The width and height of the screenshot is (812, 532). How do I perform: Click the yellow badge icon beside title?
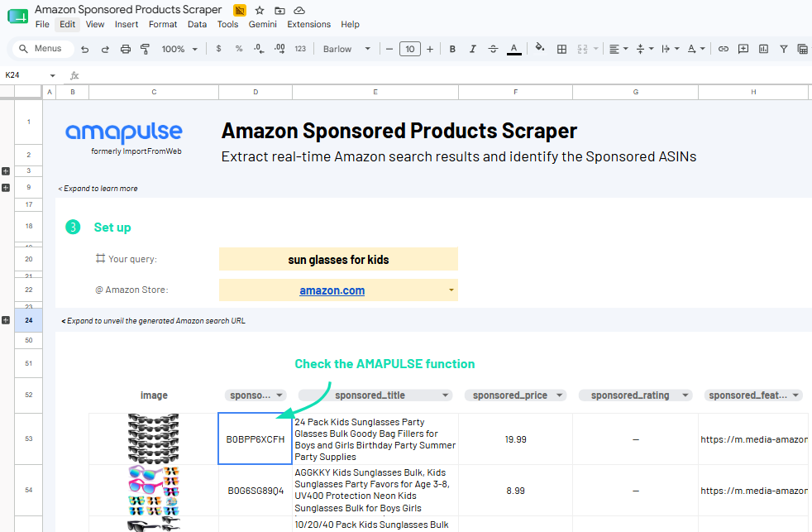(239, 11)
